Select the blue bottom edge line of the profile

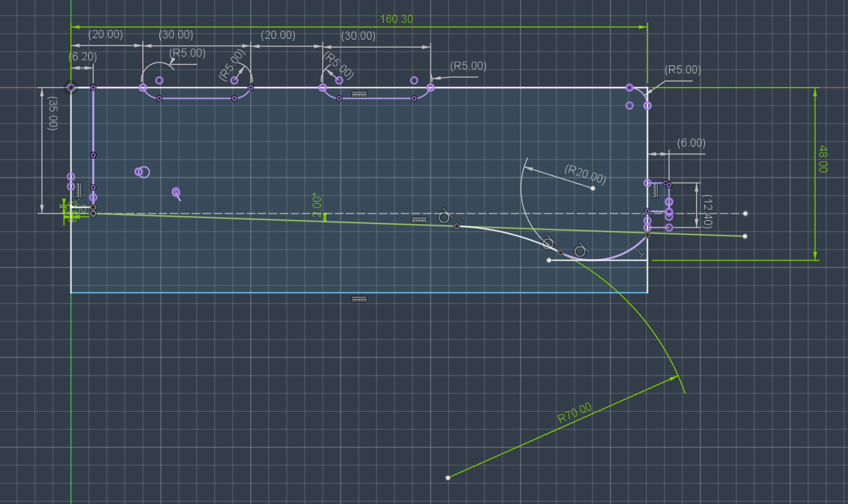point(359,293)
